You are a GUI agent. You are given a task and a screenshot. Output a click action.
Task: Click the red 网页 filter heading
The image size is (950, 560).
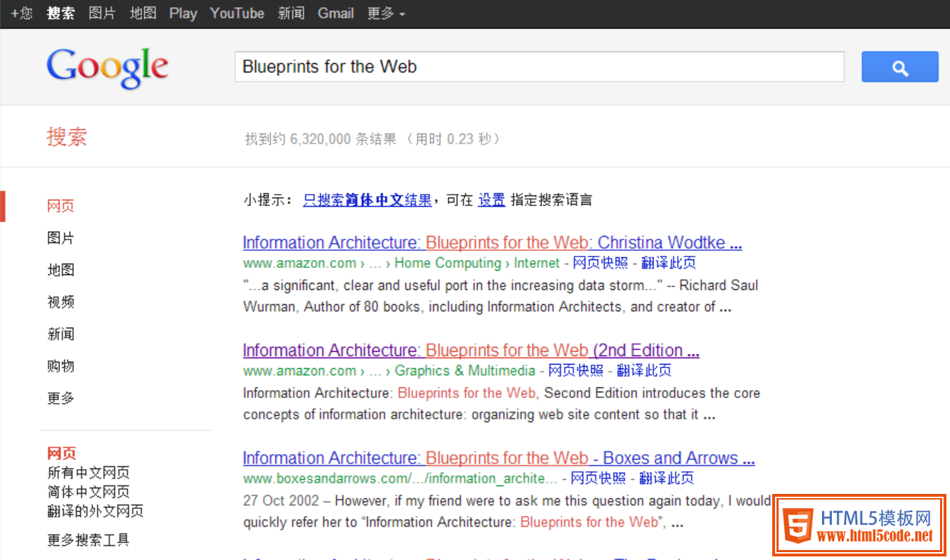(61, 453)
